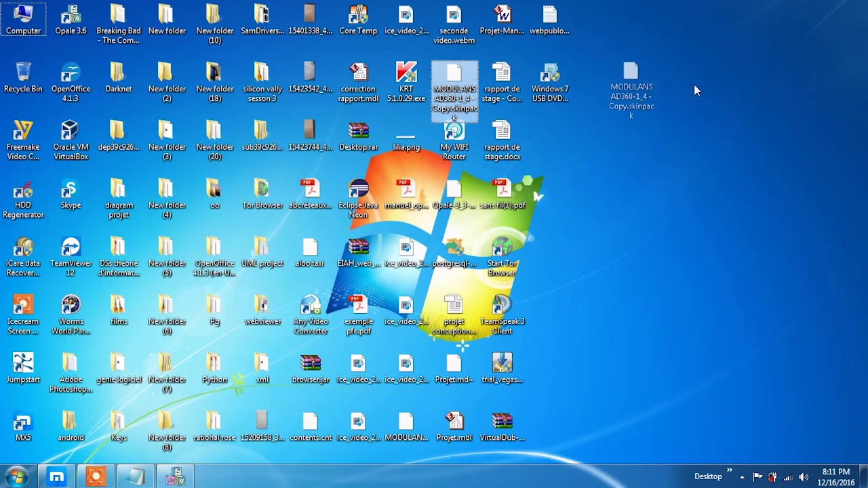Select Worms World Party icon
This screenshot has width=868, height=488.
point(71,316)
